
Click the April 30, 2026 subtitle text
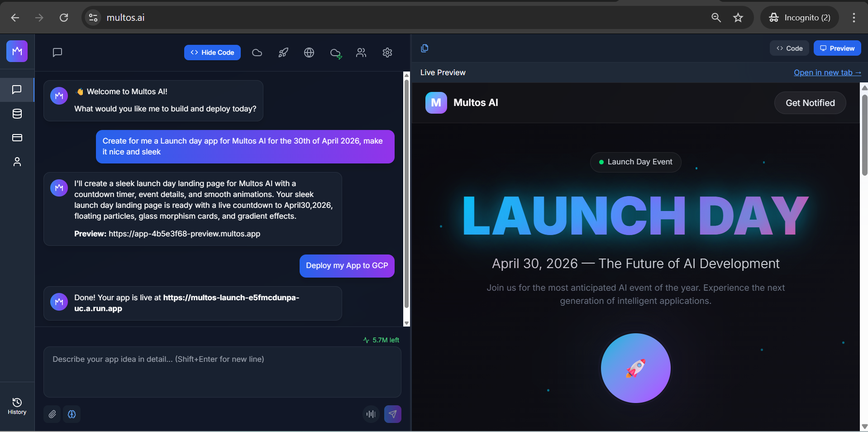coord(635,264)
